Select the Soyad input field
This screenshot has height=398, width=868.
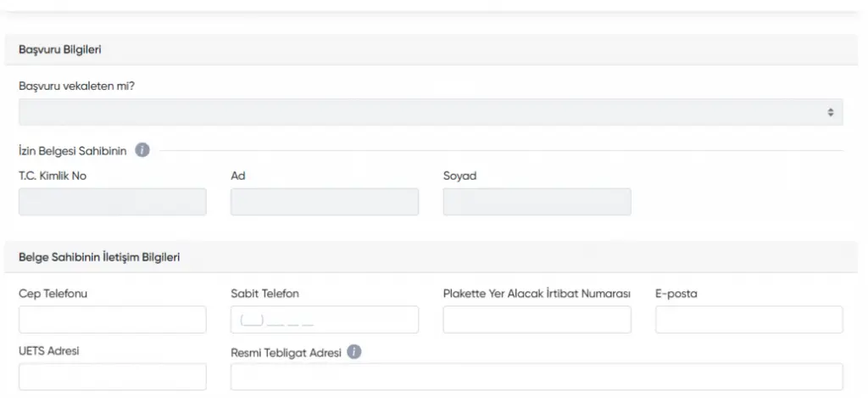[x=537, y=202]
